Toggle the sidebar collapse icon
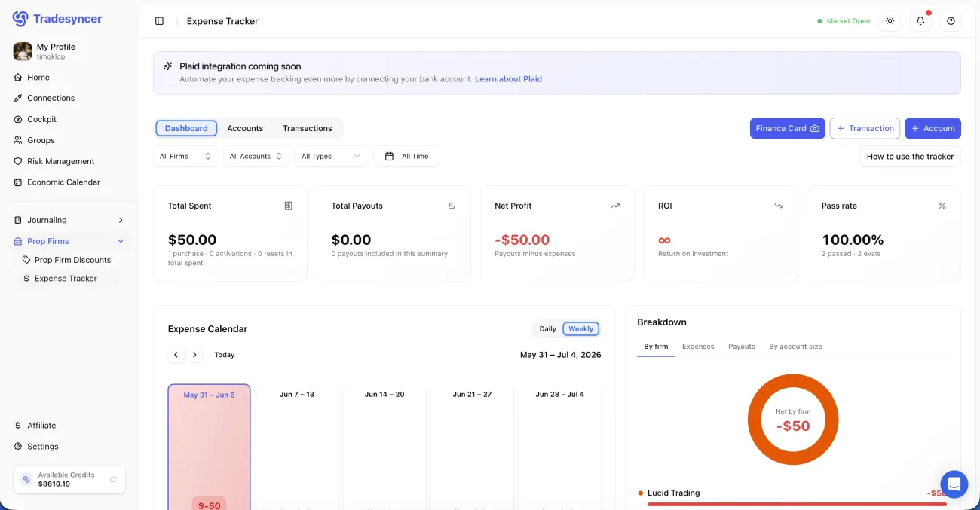 (159, 21)
